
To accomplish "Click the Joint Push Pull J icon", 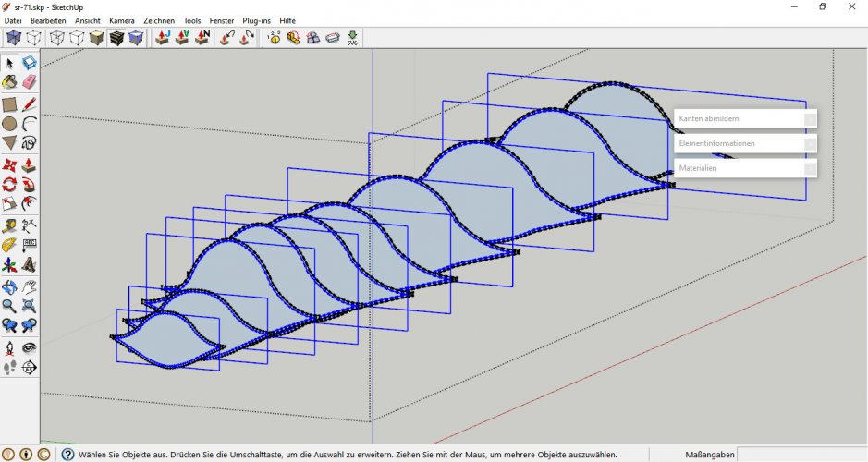I will tap(163, 38).
